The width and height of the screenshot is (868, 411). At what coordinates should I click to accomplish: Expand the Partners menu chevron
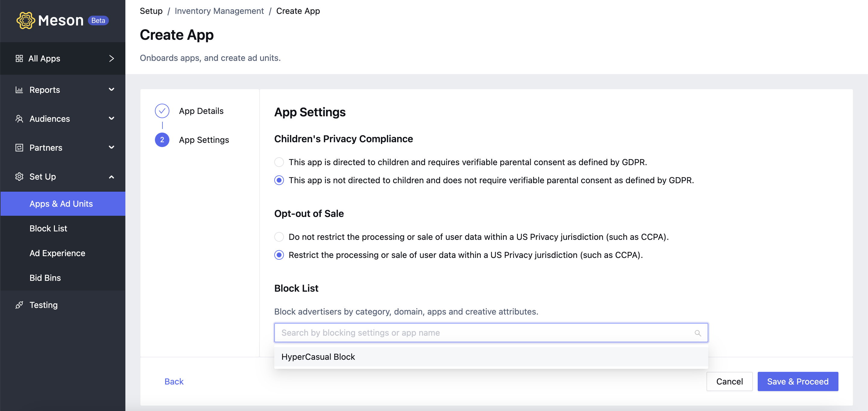(x=112, y=147)
